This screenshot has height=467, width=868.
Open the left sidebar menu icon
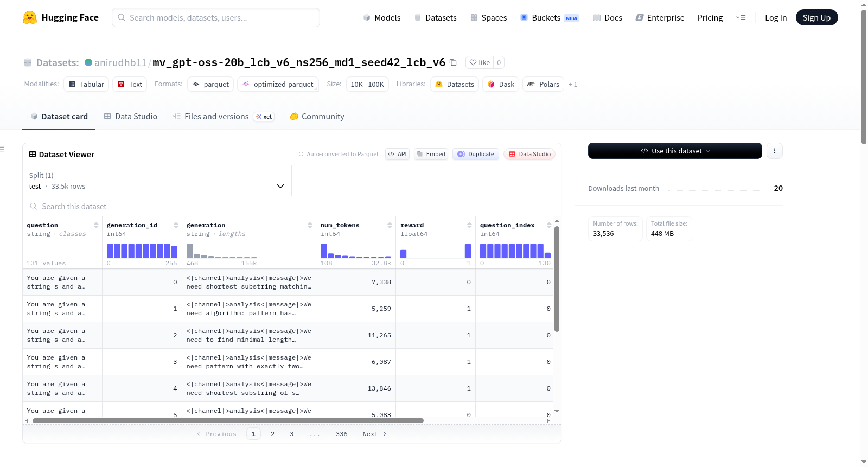2,149
